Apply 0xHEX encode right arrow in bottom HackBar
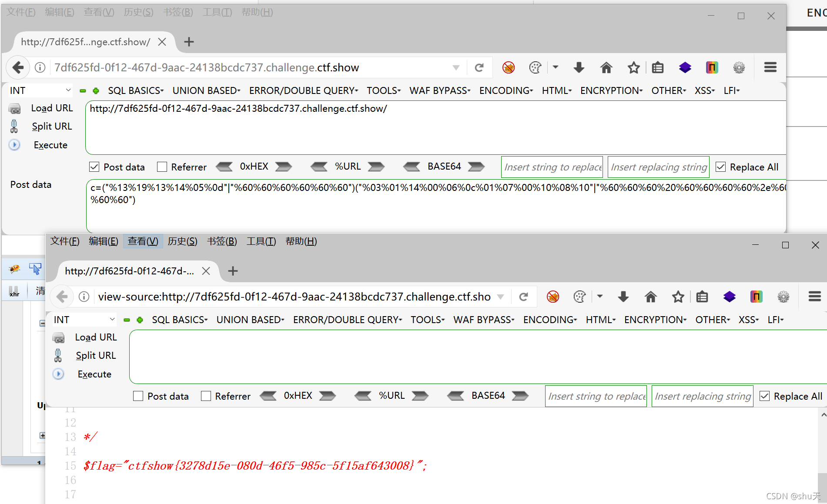Screen dimensions: 827x504 click(x=327, y=396)
